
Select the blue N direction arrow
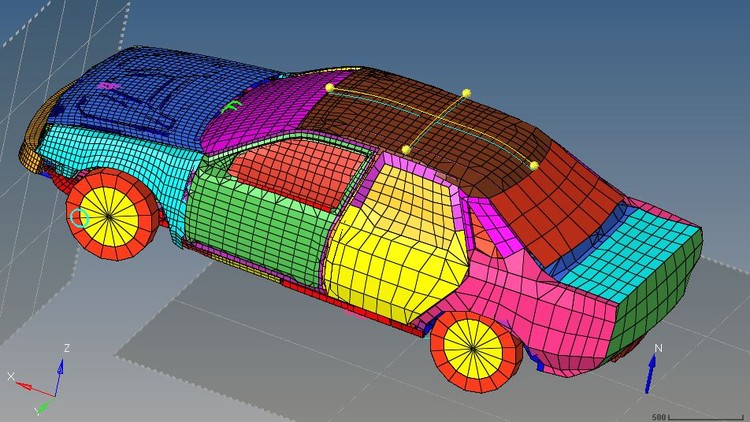click(x=650, y=374)
